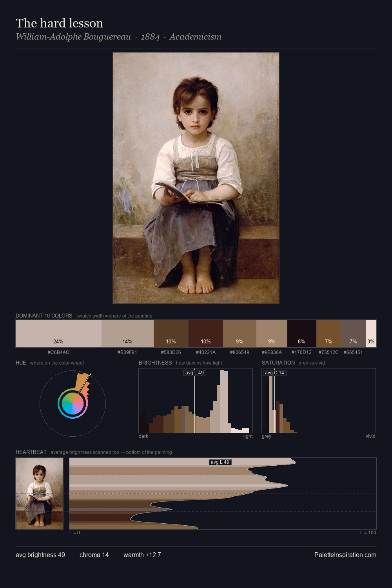Click the "vivid" axis label

tap(370, 436)
